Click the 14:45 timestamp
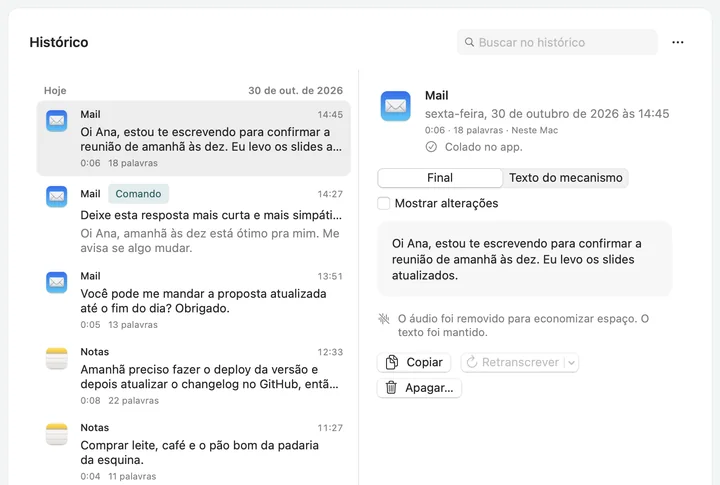The height and width of the screenshot is (485, 720). 330,114
